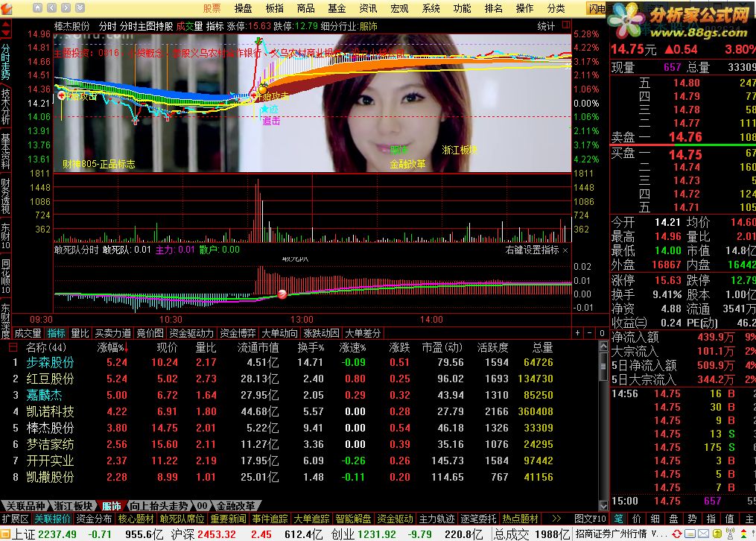This screenshot has height=541, width=756.
Task: Open the 热点题材 bottom tab
Action: pyautogui.click(x=520, y=519)
